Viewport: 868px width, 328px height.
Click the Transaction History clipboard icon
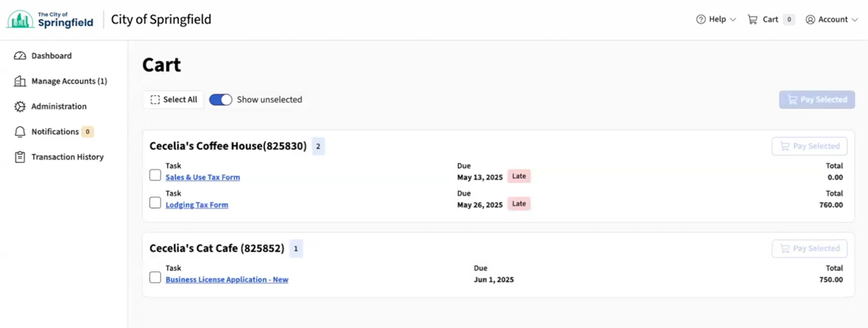[20, 157]
